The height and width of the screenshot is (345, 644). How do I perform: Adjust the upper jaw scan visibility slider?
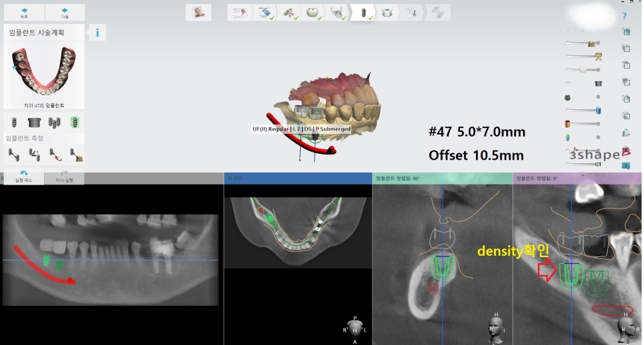point(583,43)
